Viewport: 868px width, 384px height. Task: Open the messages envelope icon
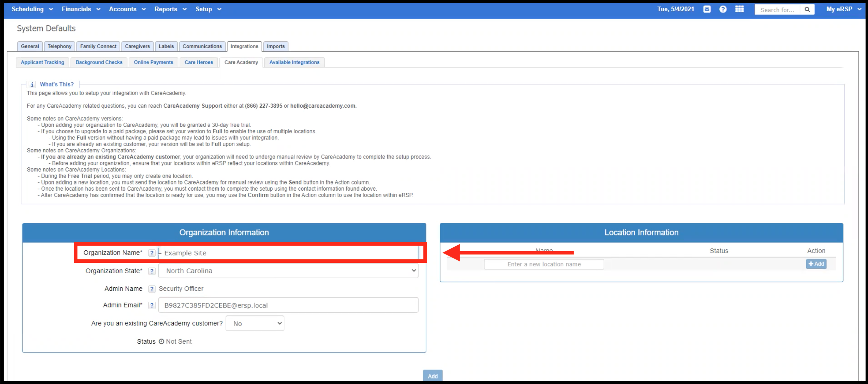(707, 9)
